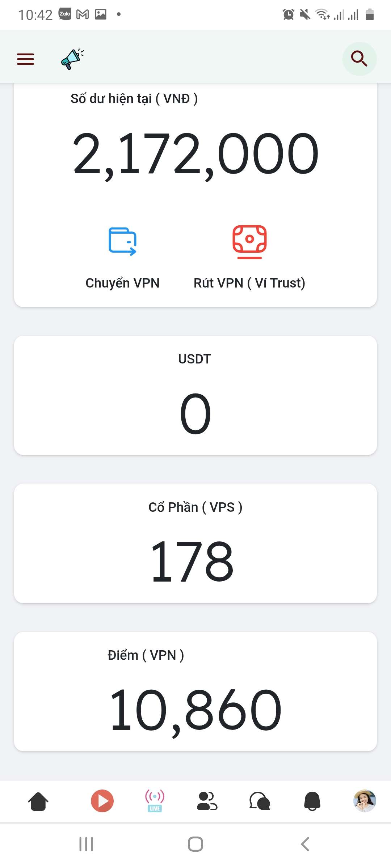Open notifications bell icon
The height and width of the screenshot is (868, 391).
coord(312,801)
